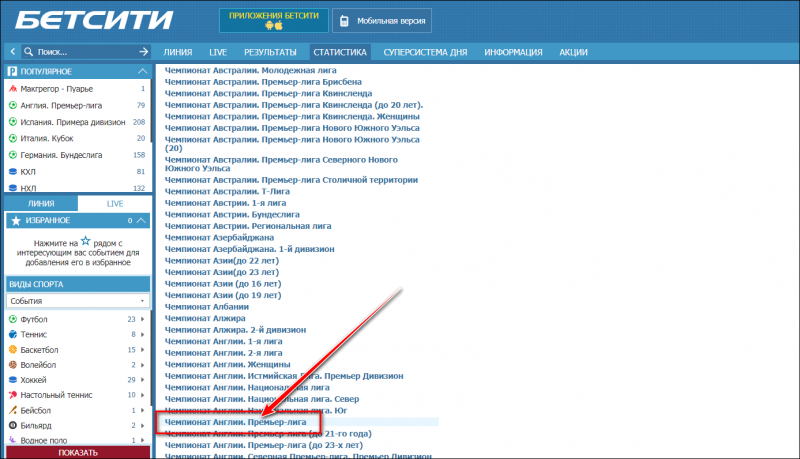Open Чемпионат Англии. Премьер-лига (до 23-х лет)
Viewport: 800px width, 459px height.
click(264, 445)
